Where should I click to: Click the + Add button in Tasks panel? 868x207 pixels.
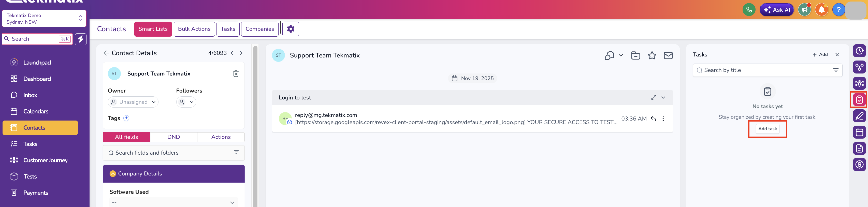click(x=820, y=54)
